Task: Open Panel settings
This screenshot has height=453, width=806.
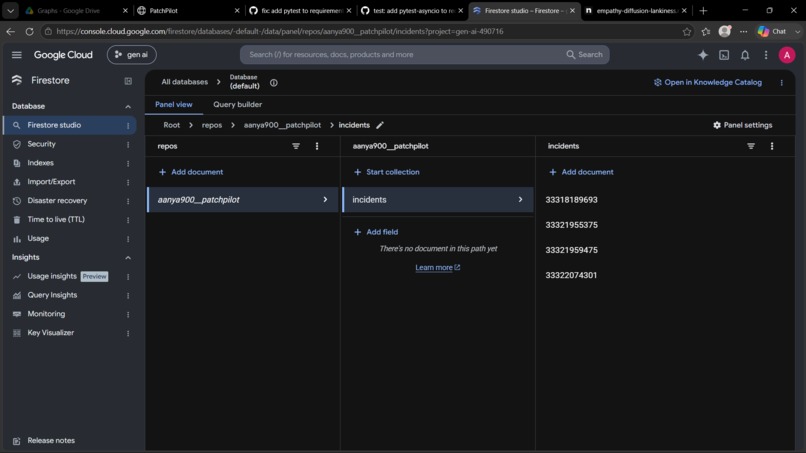Action: pos(742,125)
